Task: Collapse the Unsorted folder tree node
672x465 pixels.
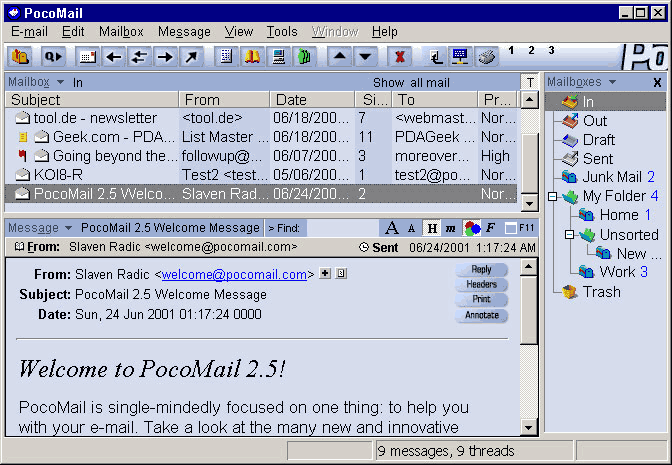Action: (x=570, y=235)
